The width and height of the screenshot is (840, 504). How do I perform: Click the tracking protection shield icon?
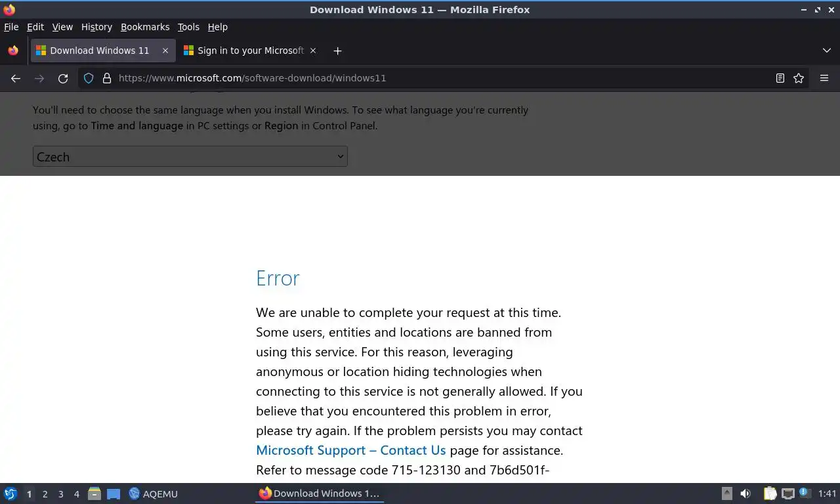[x=89, y=78]
